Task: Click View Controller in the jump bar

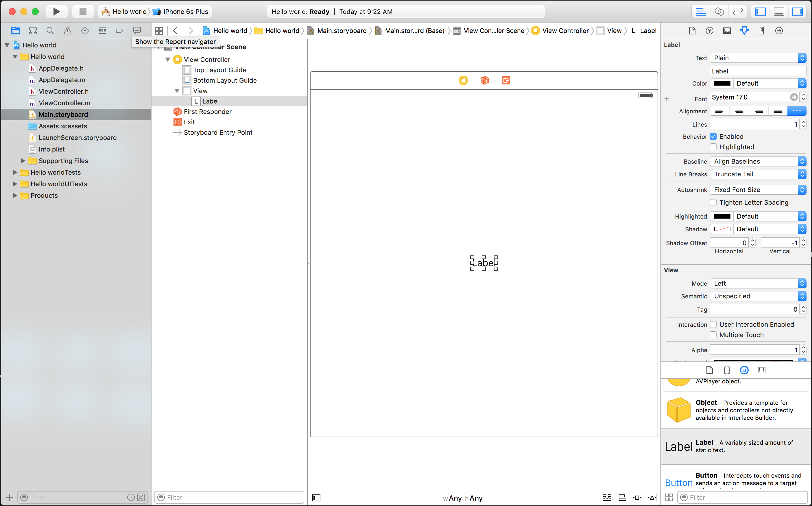Action: [565, 30]
